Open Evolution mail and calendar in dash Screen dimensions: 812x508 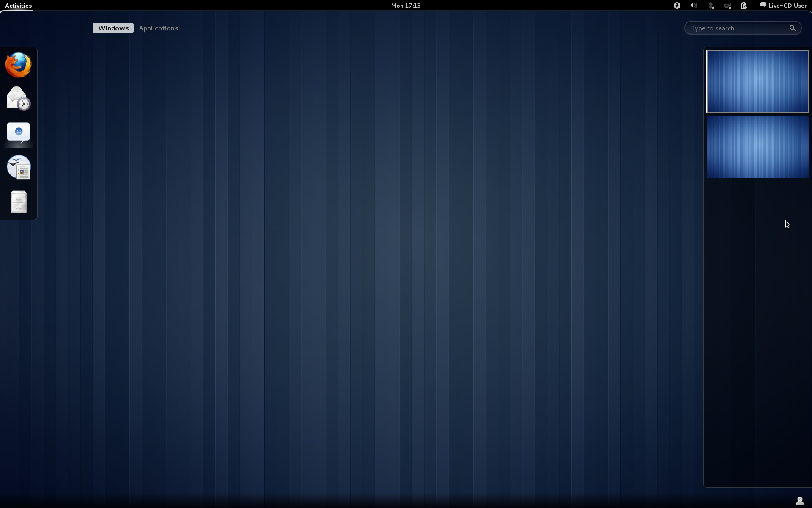18,99
